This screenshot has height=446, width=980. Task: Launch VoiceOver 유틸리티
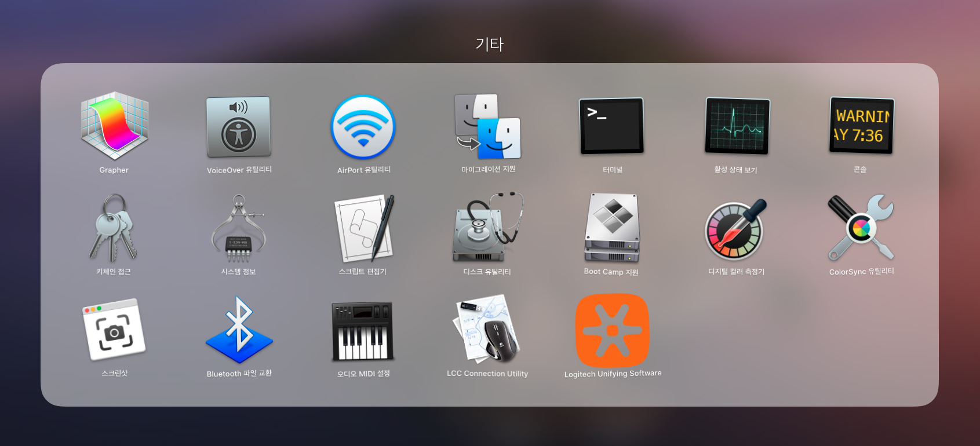[x=239, y=127]
